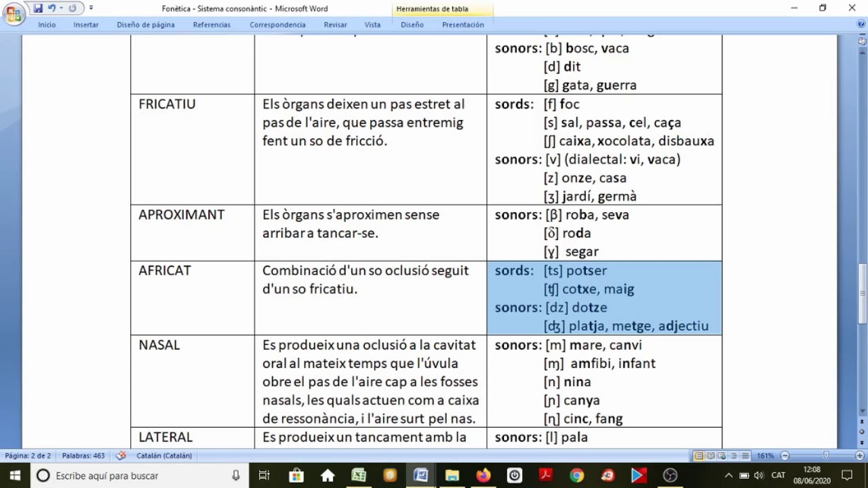Open Microsoft Store from taskbar
Viewport: 868px width, 488px height.
(x=296, y=475)
